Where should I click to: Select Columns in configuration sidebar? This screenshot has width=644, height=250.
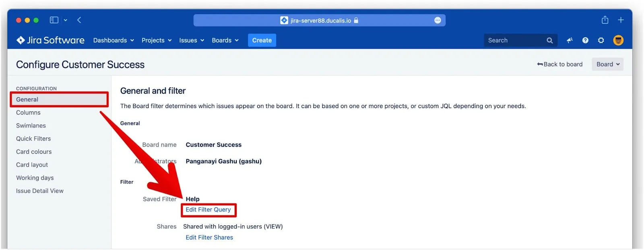click(x=28, y=112)
